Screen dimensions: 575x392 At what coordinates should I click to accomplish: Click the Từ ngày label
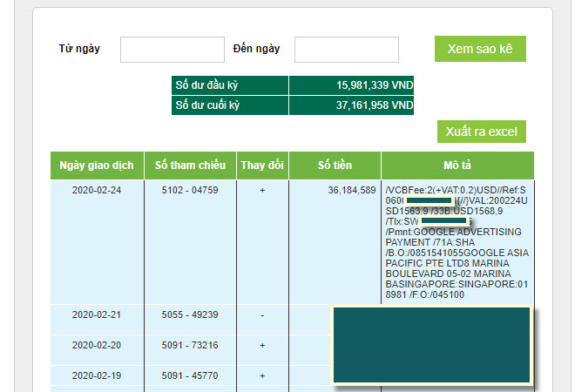79,49
